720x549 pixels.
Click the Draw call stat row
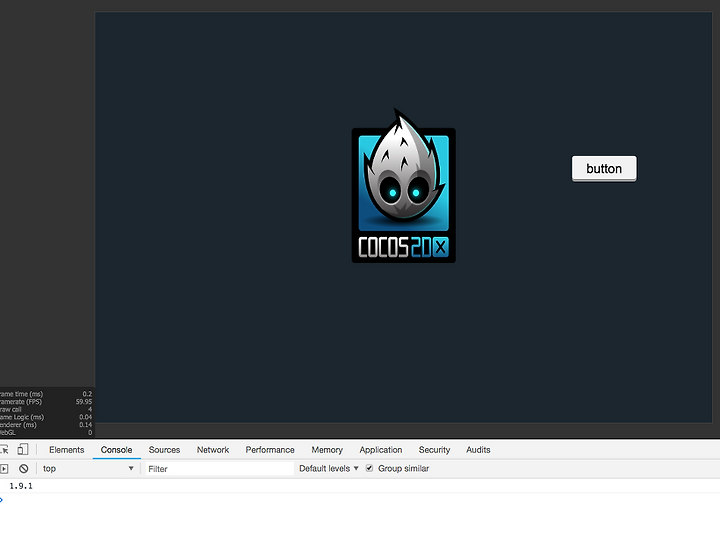click(46, 409)
